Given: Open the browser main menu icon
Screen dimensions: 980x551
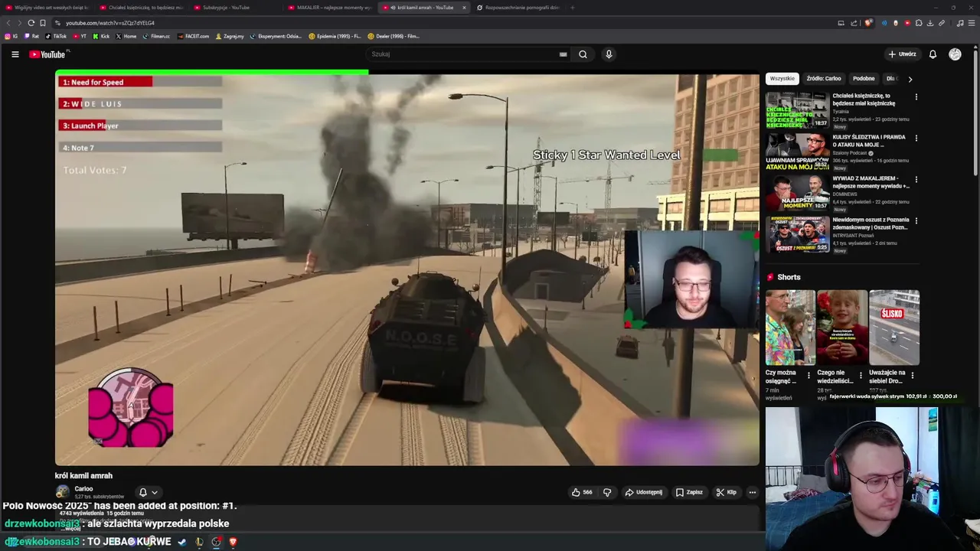Looking at the screenshot, I should point(972,23).
